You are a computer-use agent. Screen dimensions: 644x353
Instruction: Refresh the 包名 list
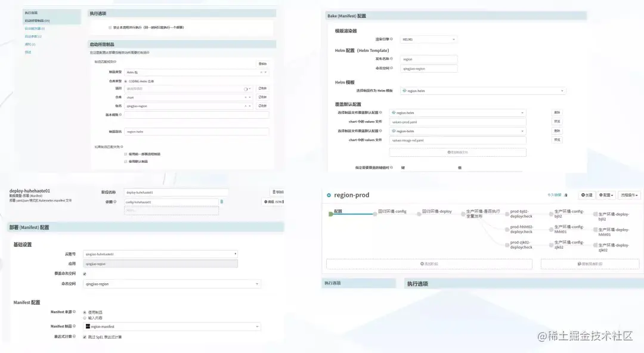pyautogui.click(x=262, y=106)
